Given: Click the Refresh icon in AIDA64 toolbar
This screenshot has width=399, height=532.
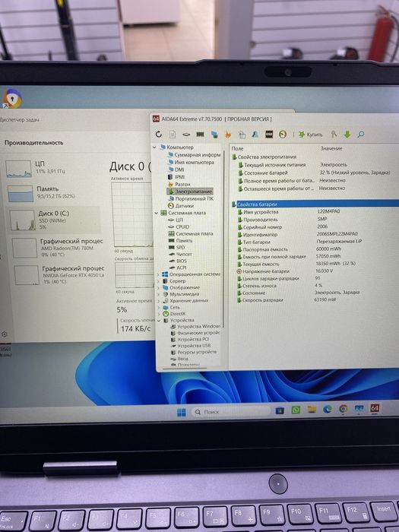Looking at the screenshot, I should click(x=158, y=135).
